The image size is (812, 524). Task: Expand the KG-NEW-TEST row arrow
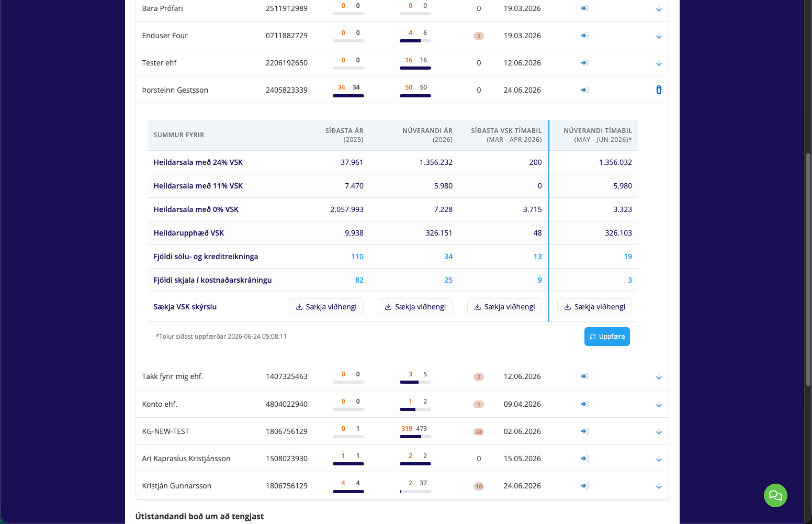coord(659,432)
